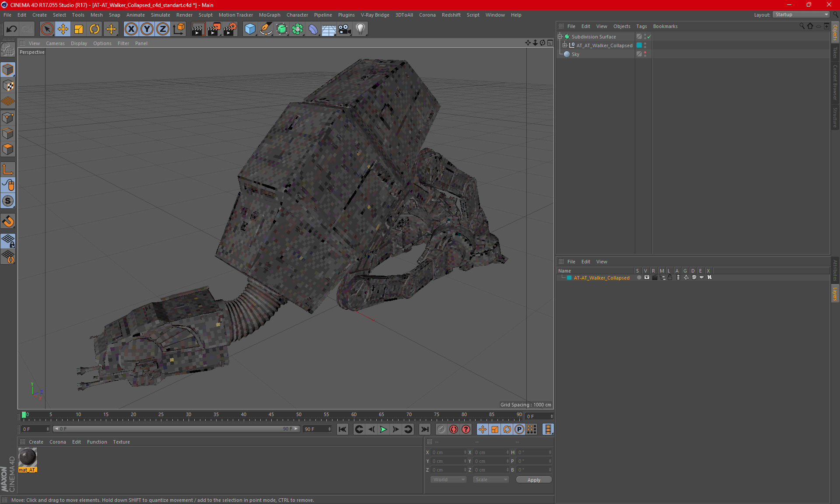Toggle layer Solo for AT-AT_Walker_Collapsed
Image resolution: width=840 pixels, height=504 pixels.
pyautogui.click(x=639, y=277)
